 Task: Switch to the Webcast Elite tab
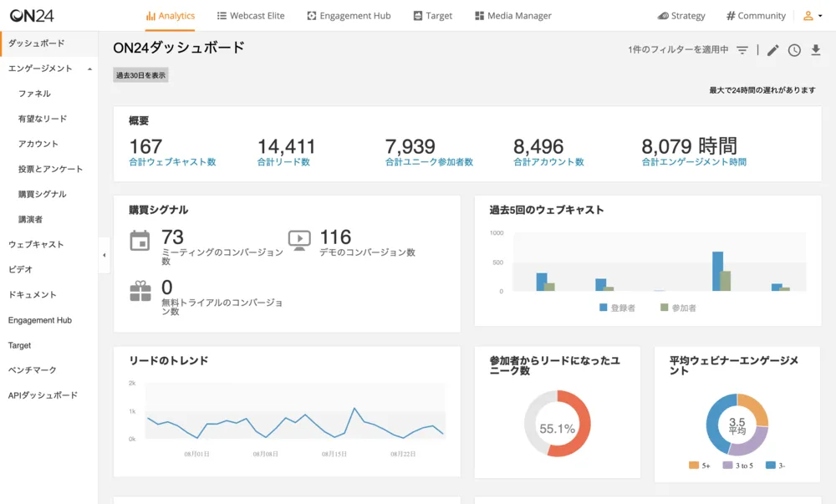(x=251, y=16)
